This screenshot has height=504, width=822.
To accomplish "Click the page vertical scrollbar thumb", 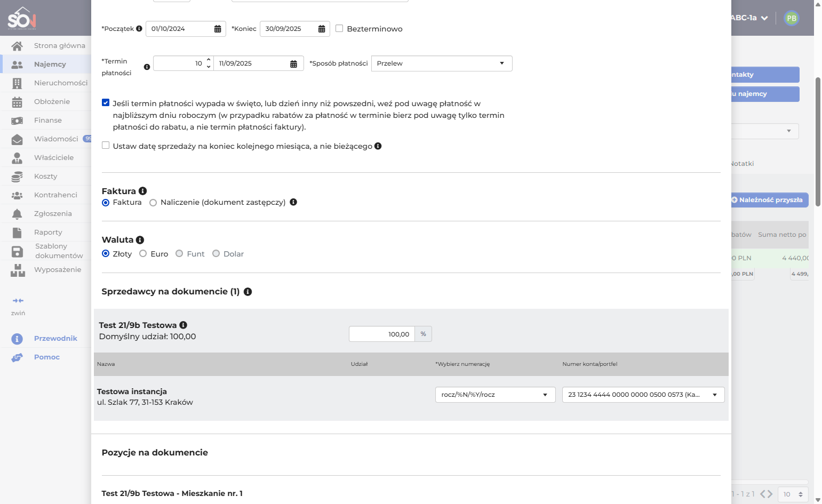I will point(818,141).
